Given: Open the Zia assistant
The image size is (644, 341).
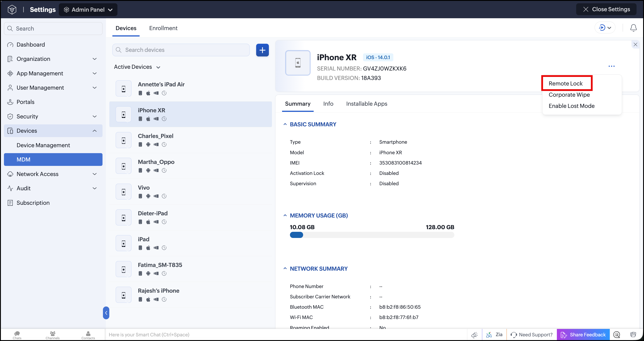Looking at the screenshot, I should [494, 335].
